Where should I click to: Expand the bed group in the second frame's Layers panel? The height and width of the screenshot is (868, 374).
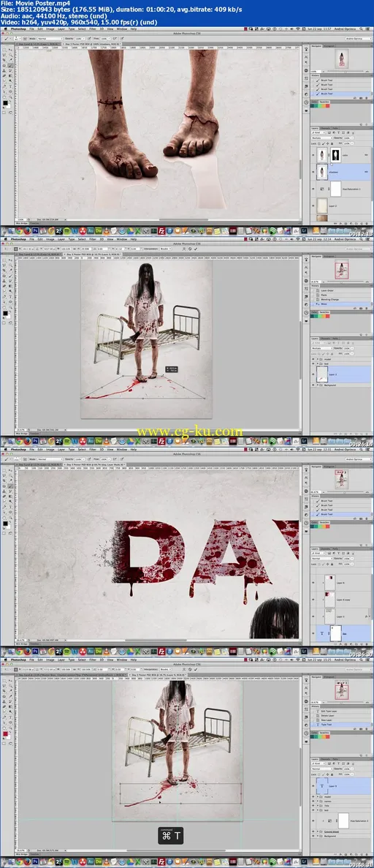[x=316, y=365]
